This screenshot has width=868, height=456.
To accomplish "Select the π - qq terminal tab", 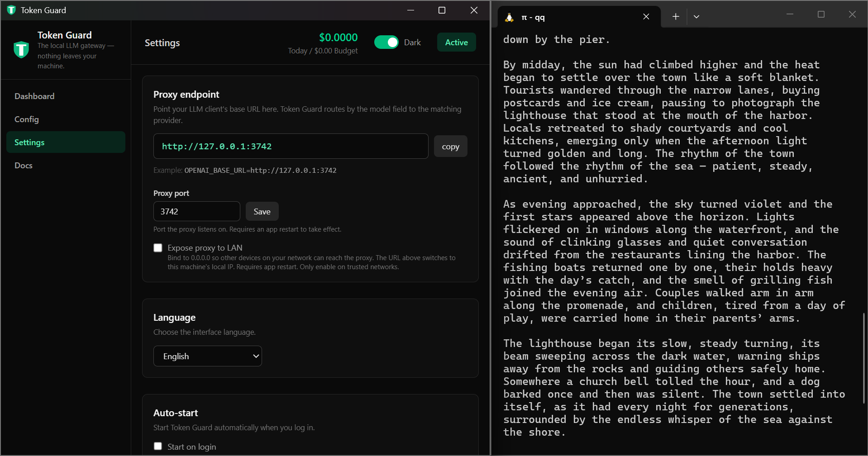I will 579,17.
